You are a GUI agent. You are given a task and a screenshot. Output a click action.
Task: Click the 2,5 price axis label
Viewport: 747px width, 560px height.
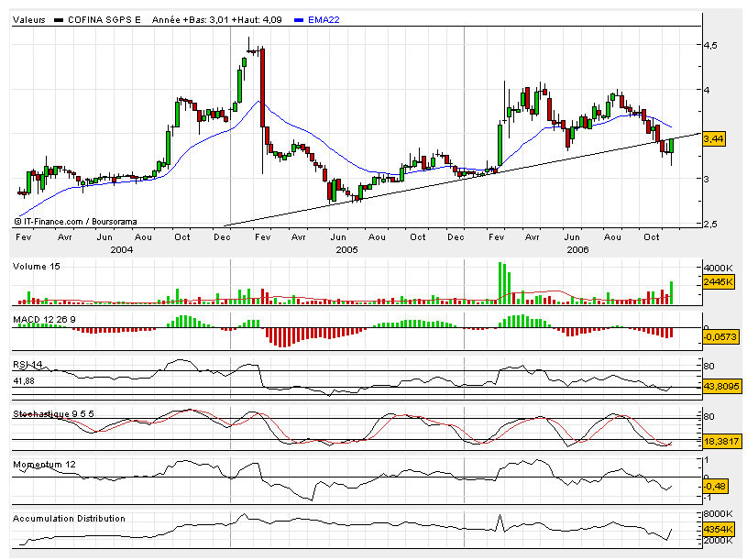[710, 224]
